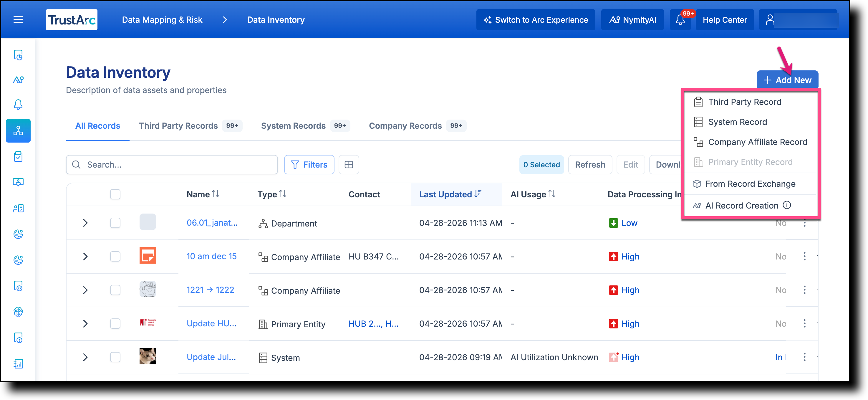This screenshot has height=400, width=868.
Task: Open the document info sidebar icon
Action: pos(18,338)
